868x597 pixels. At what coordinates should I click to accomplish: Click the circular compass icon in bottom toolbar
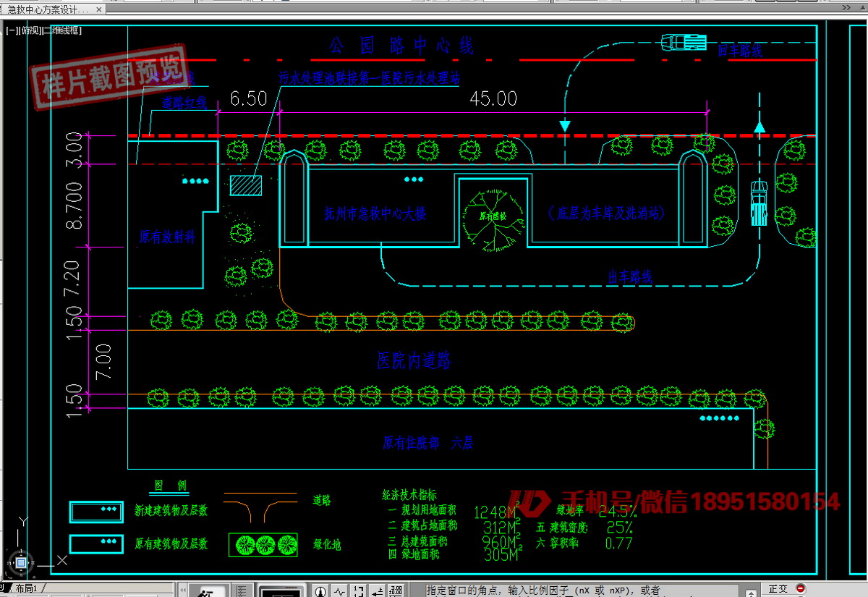[x=320, y=591]
